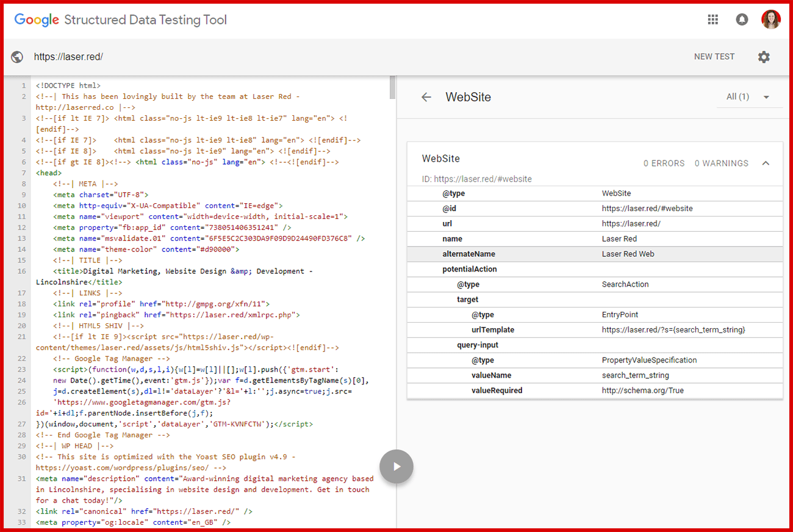Click the canonical link code line
Screen dimensions: 793x532
pos(144,511)
